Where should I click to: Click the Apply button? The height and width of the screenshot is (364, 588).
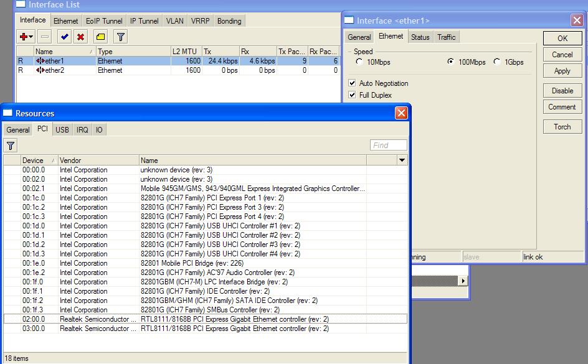coord(562,71)
